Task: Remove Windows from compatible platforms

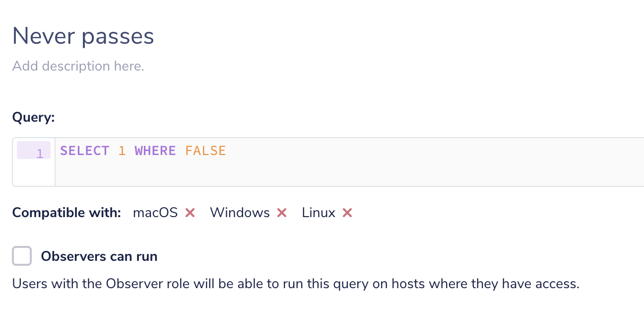Action: [283, 213]
